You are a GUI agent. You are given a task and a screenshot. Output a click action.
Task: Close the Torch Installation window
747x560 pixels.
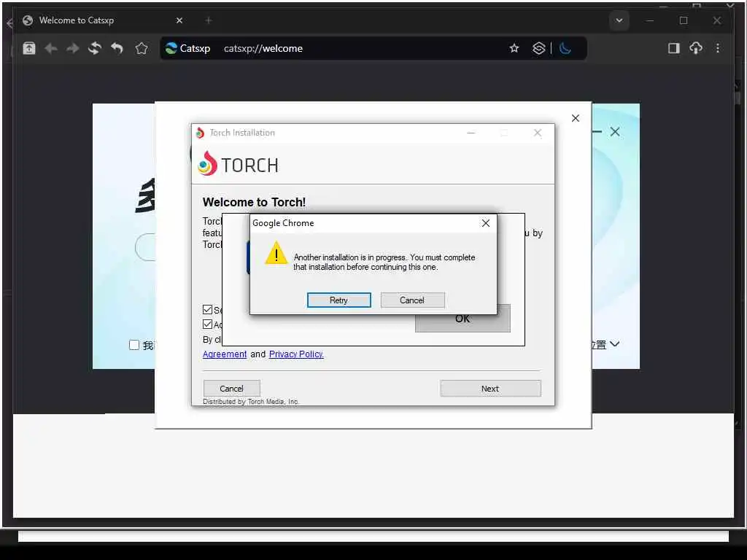point(538,133)
